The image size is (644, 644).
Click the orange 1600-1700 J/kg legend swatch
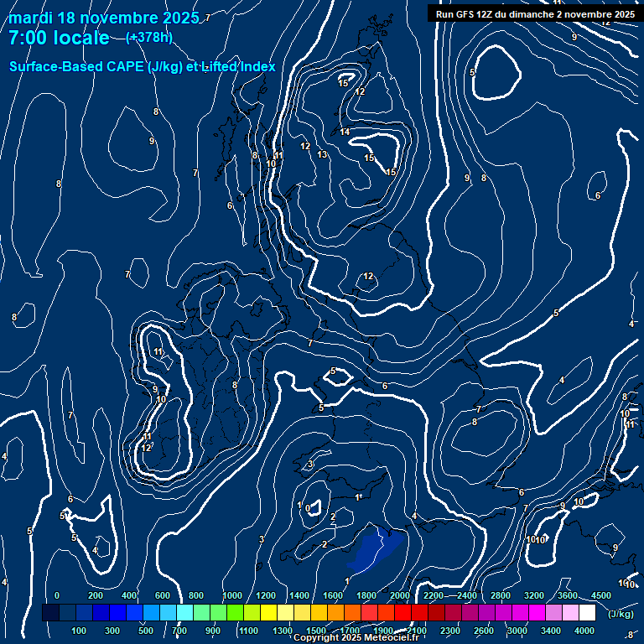pyautogui.click(x=335, y=612)
